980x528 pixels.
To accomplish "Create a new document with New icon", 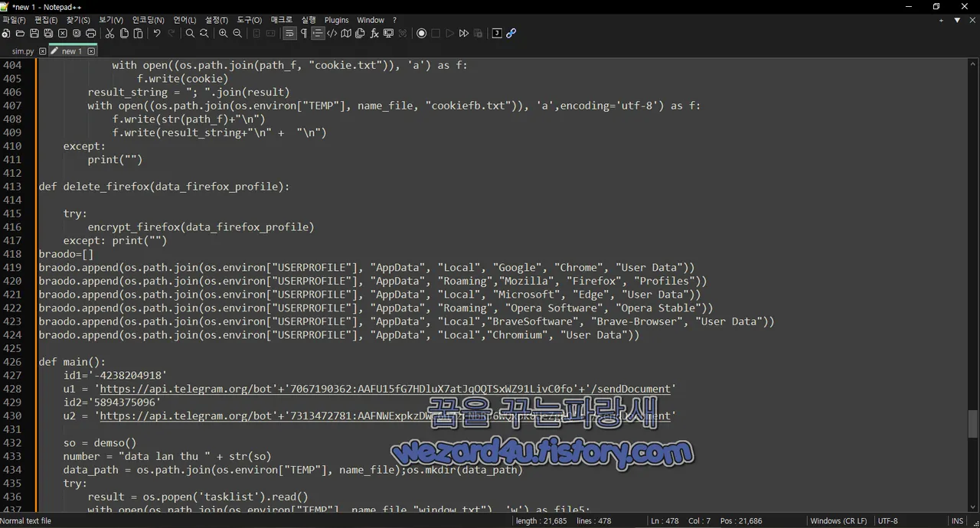I will pyautogui.click(x=5, y=34).
